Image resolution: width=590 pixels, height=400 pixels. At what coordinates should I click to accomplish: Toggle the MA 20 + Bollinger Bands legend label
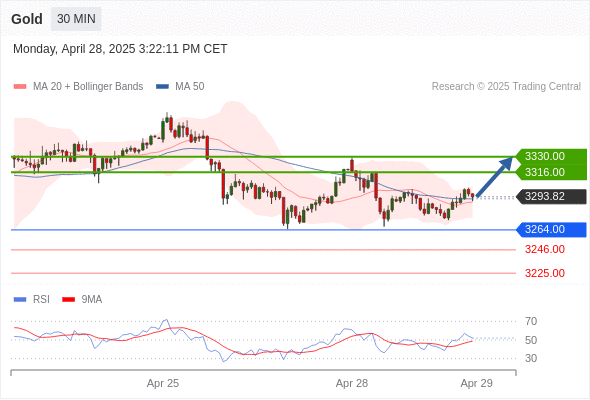click(88, 87)
